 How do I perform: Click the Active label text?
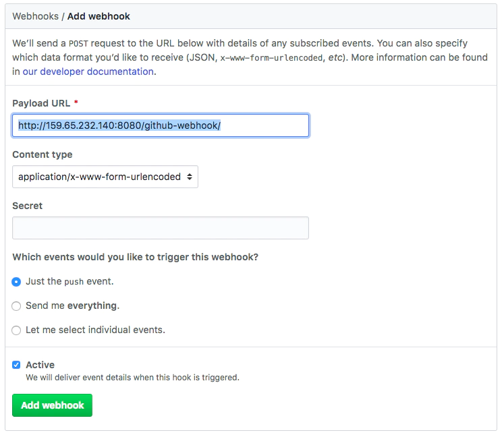tap(40, 365)
